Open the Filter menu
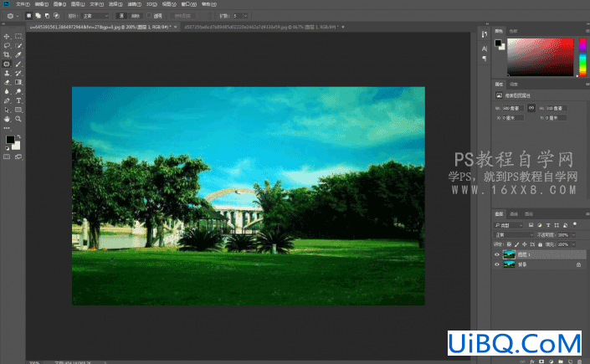 [135, 4]
